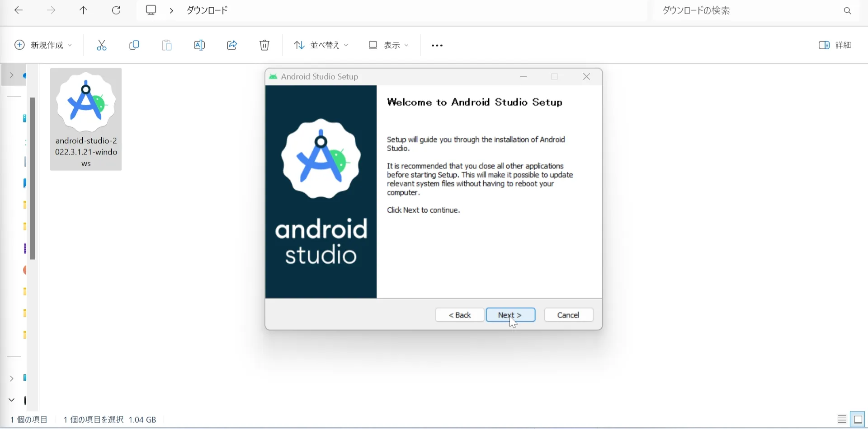The height and width of the screenshot is (429, 868).
Task: Click the navigation pane vertical scrollbar
Action: tap(33, 178)
